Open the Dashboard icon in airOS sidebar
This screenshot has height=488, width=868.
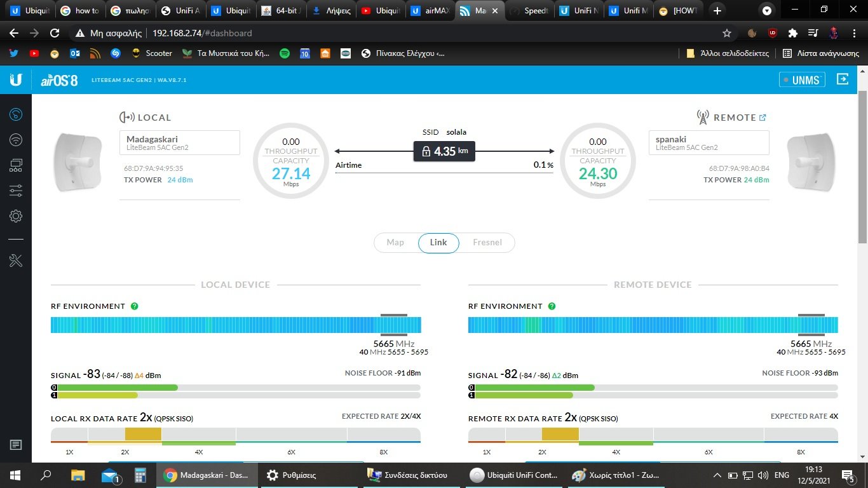coord(16,114)
